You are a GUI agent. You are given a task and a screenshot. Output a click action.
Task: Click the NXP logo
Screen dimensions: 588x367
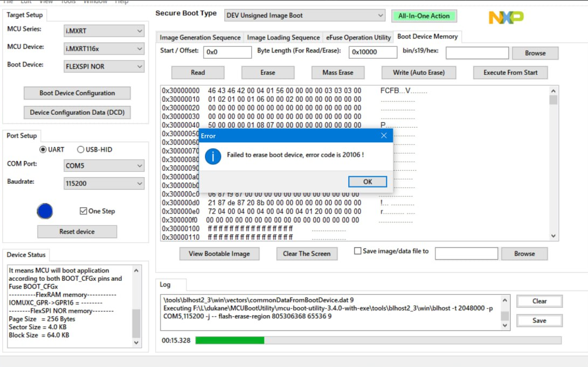505,16
